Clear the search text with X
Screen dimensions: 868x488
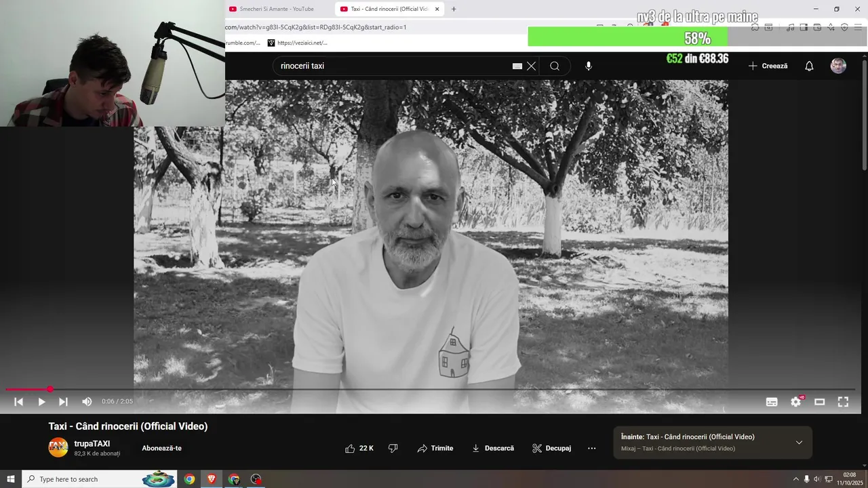[x=531, y=66]
